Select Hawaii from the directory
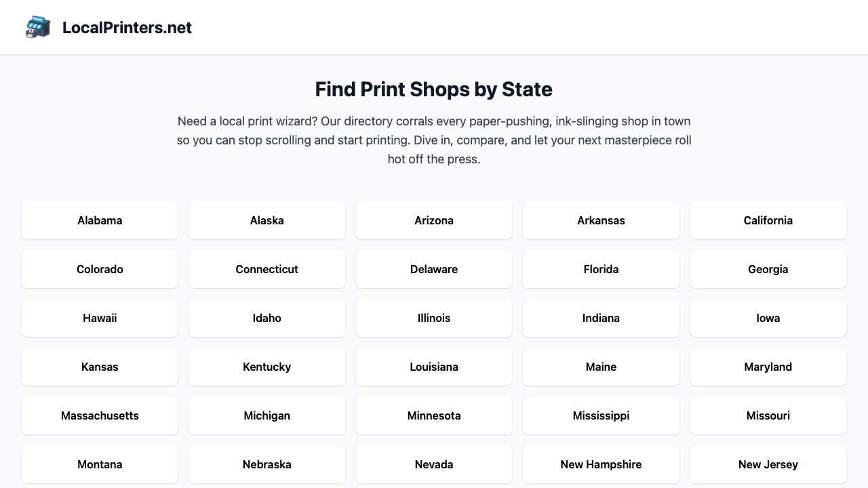 [100, 318]
